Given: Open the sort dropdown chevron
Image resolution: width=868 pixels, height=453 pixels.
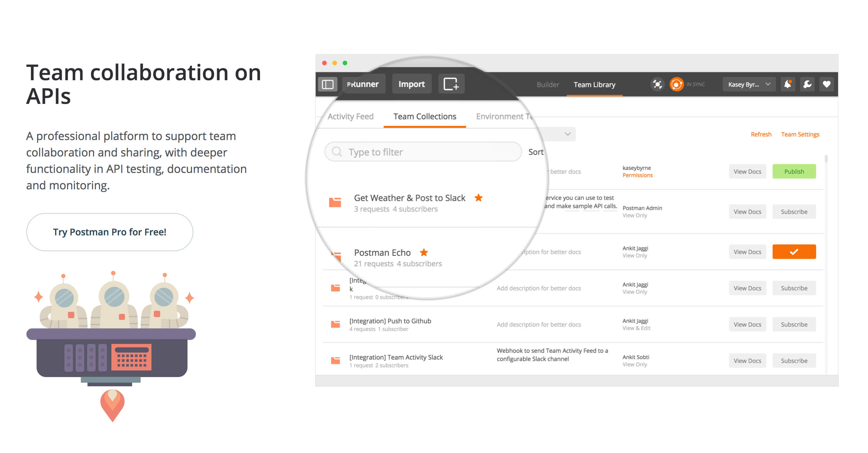Looking at the screenshot, I should [567, 134].
